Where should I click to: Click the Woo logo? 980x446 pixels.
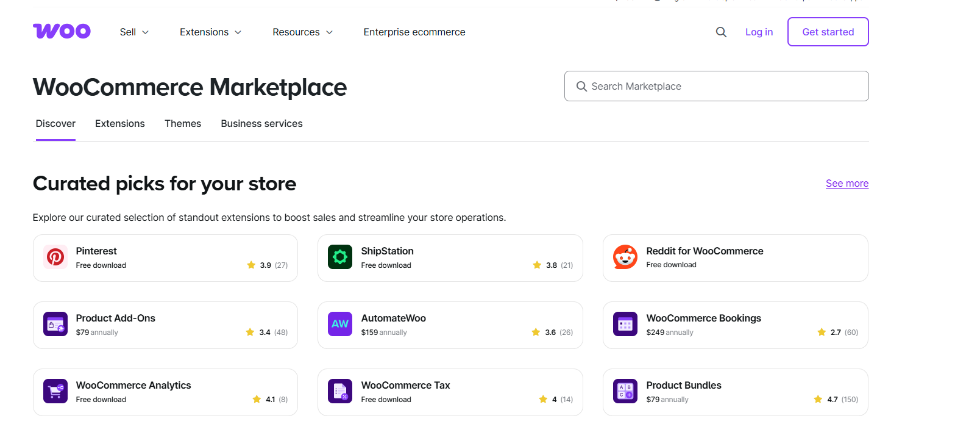point(62,31)
